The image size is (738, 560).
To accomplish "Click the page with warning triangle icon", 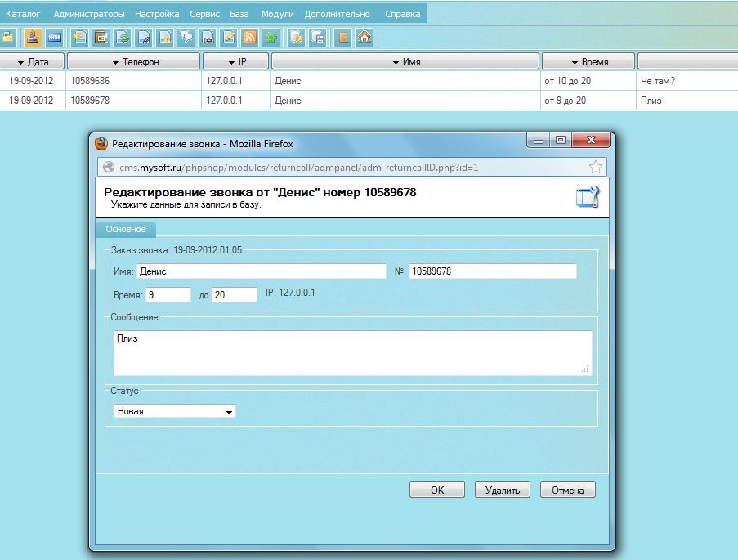I will click(x=165, y=38).
